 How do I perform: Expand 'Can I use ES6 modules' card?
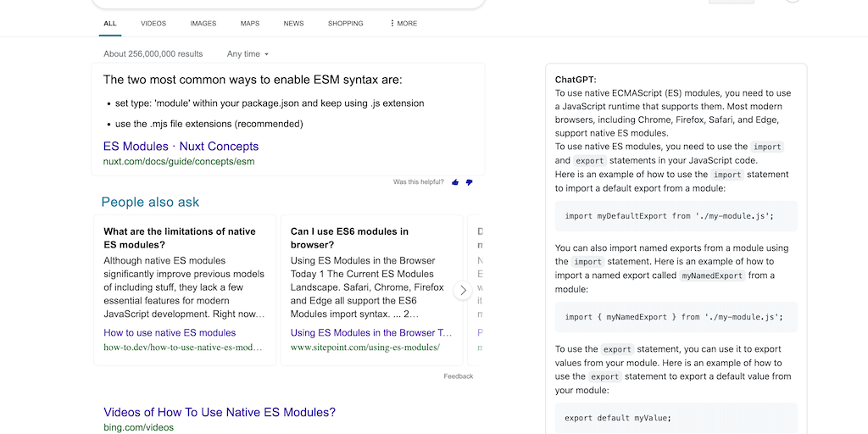[349, 237]
